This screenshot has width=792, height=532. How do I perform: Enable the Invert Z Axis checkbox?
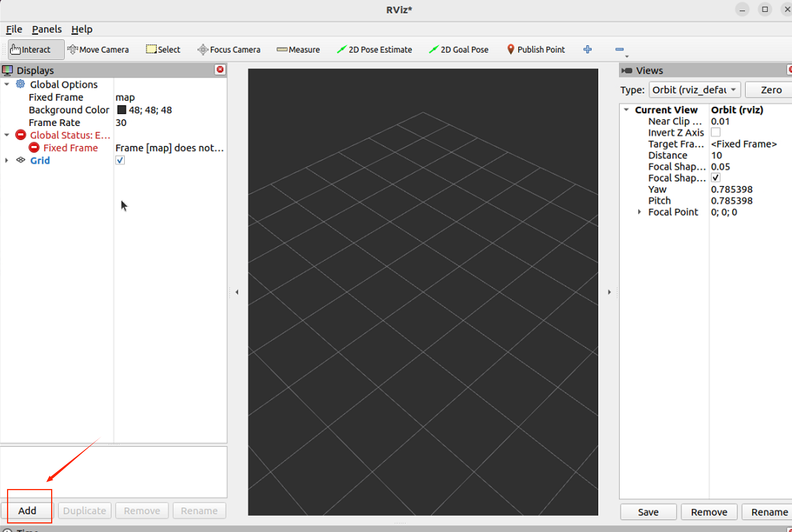click(716, 132)
